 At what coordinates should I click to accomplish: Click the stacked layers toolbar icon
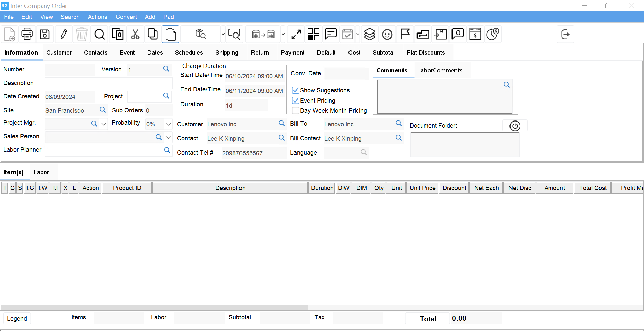pyautogui.click(x=369, y=34)
